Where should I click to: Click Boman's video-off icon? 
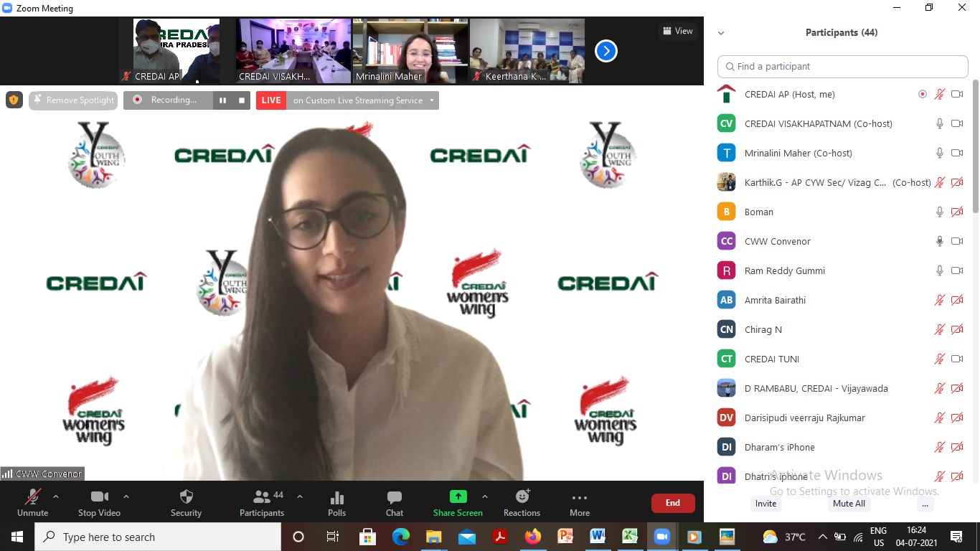tap(957, 212)
